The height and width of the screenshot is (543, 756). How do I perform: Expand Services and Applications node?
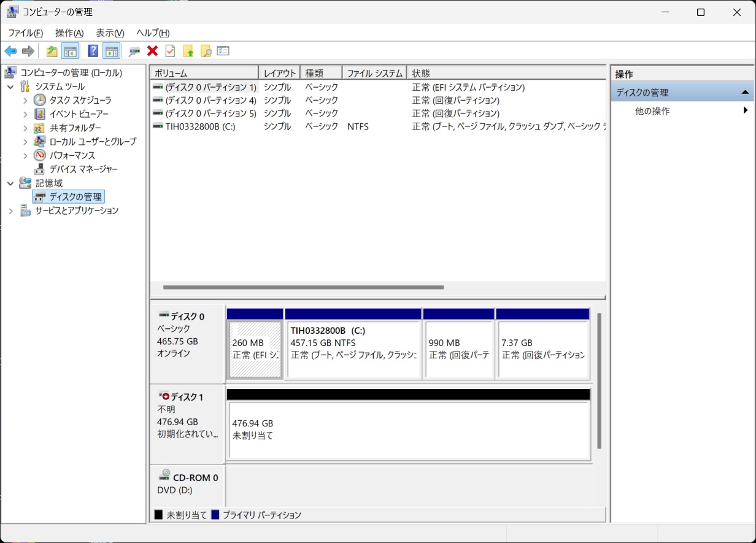click(x=10, y=211)
